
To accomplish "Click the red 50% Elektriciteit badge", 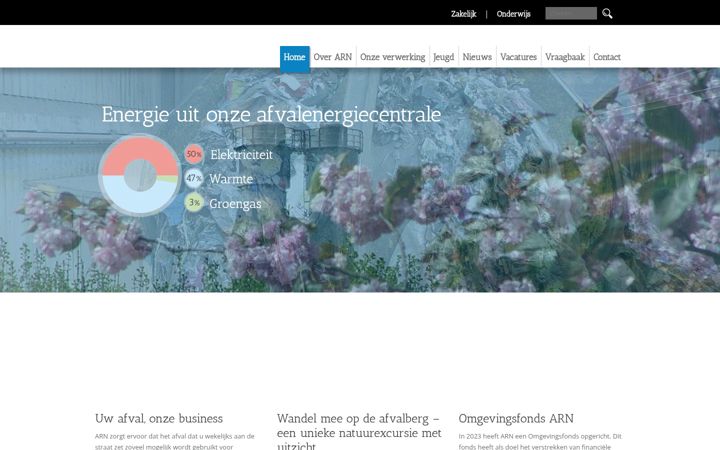I will tap(194, 154).
